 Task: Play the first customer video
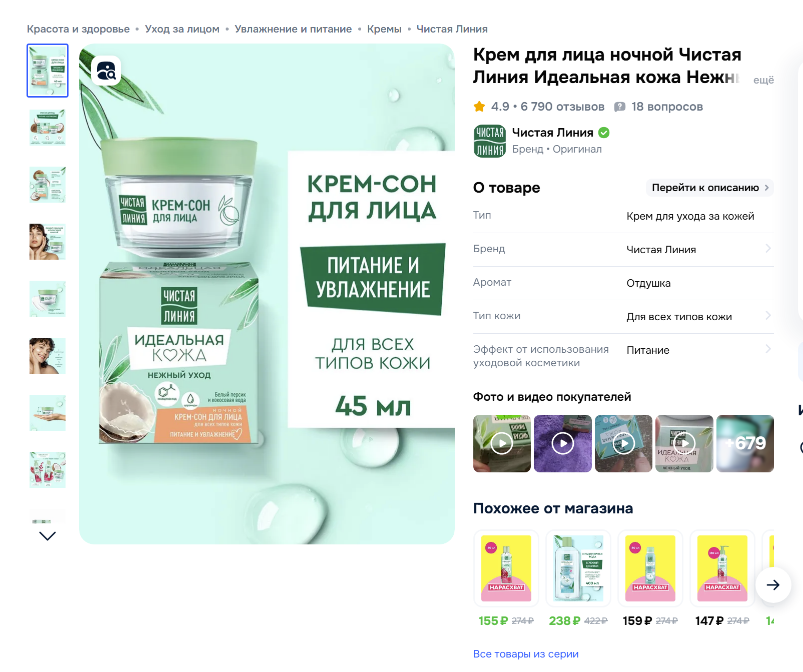(x=502, y=443)
